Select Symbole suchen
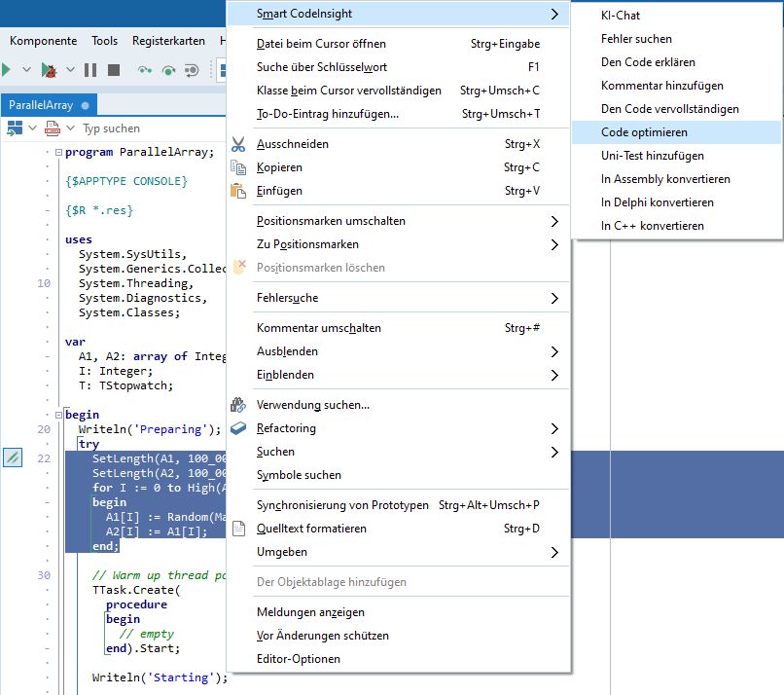This screenshot has width=784, height=695. [x=398, y=475]
